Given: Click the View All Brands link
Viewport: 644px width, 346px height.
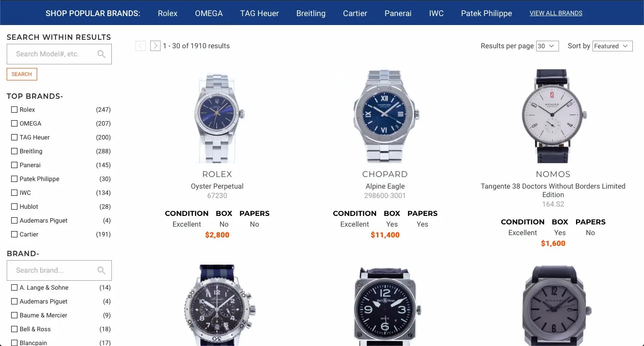Looking at the screenshot, I should (556, 13).
